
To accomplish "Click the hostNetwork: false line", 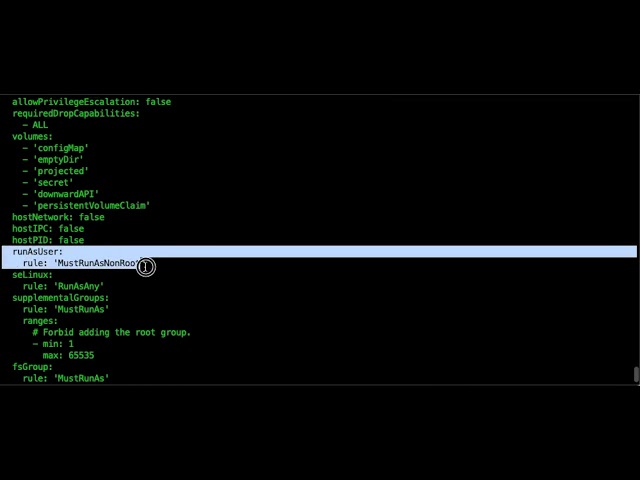I will tap(58, 217).
